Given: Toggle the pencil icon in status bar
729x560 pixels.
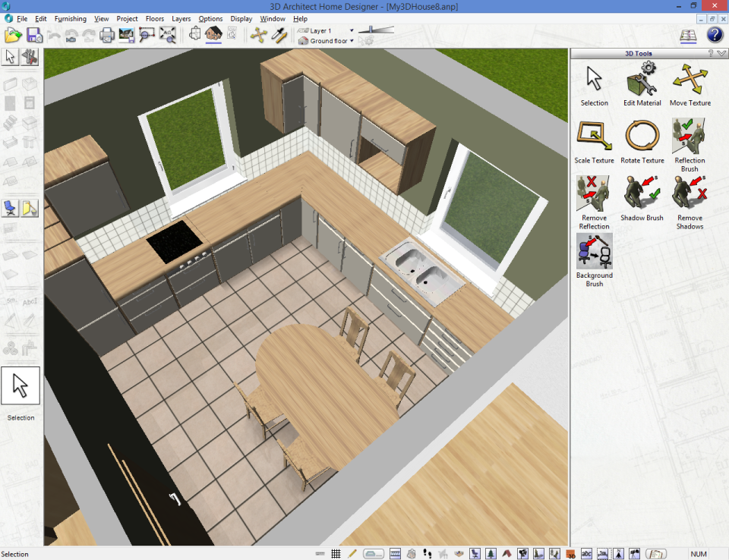Looking at the screenshot, I should click(352, 553).
